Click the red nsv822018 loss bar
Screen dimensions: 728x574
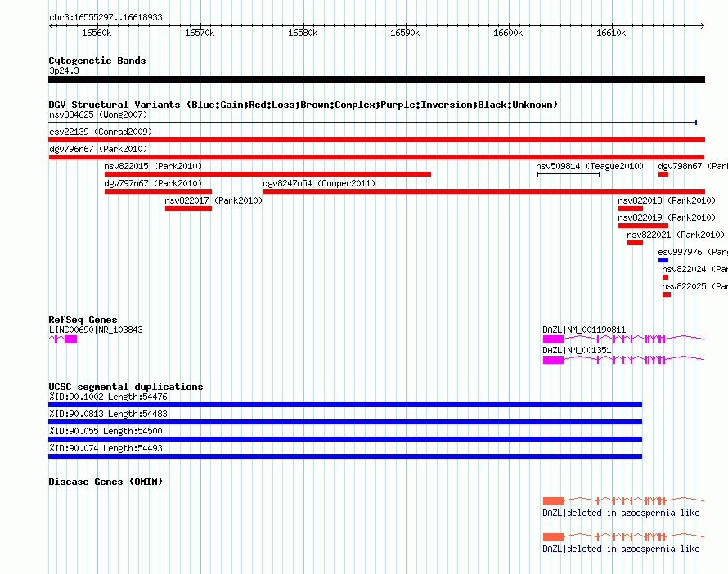point(631,209)
